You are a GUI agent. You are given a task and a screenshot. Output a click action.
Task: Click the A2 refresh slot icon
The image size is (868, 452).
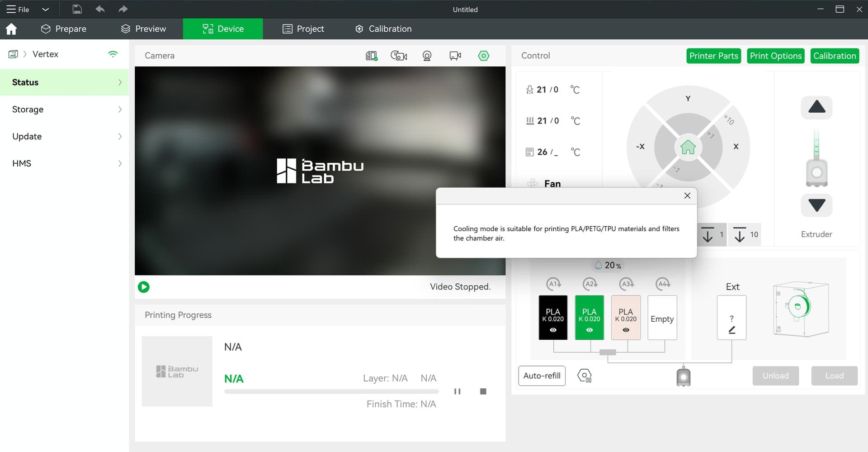[x=590, y=284]
